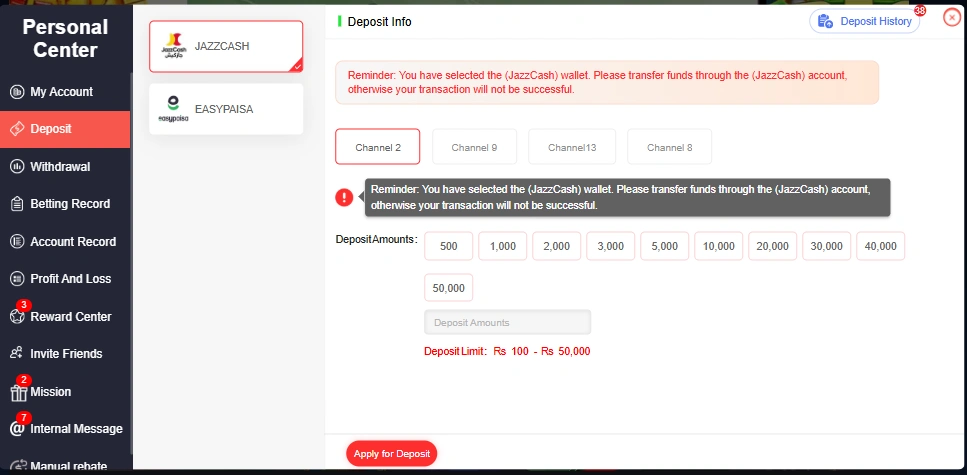Click the 3 badge on Reward Center
The height and width of the screenshot is (475, 967).
tap(23, 305)
